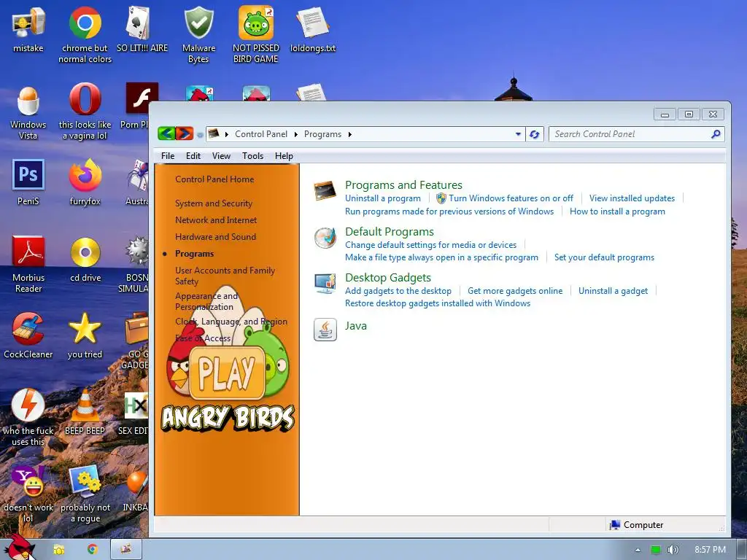Open the CockCleaner desktop icon
This screenshot has height=560, width=747.
tap(28, 335)
